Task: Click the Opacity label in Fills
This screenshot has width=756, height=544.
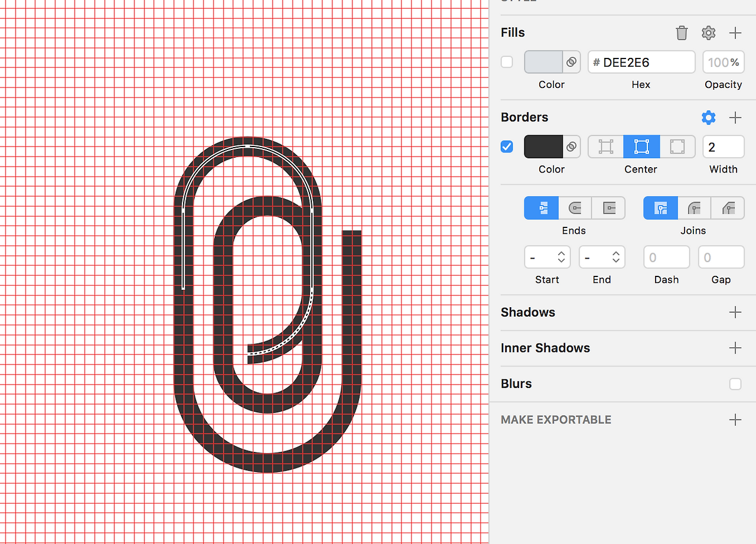Action: [x=724, y=85]
